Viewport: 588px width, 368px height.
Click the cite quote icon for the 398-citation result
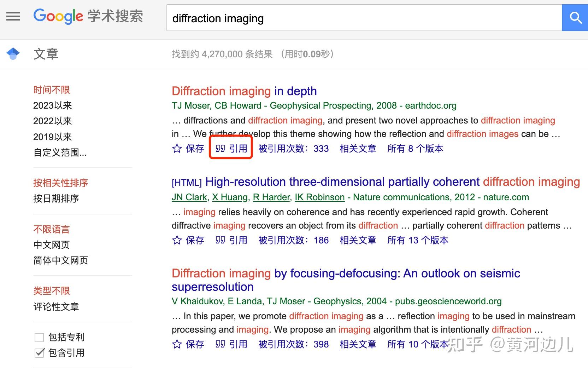point(220,344)
